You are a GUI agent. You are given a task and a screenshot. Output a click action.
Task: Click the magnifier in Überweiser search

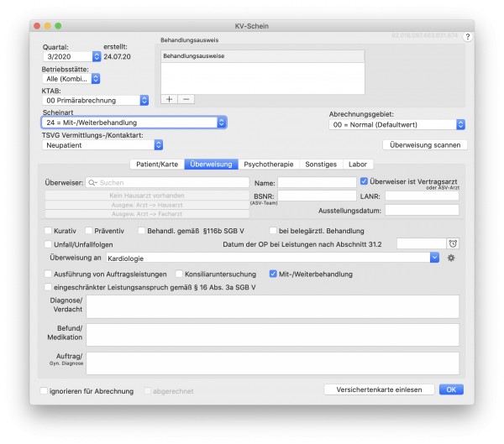[92, 182]
